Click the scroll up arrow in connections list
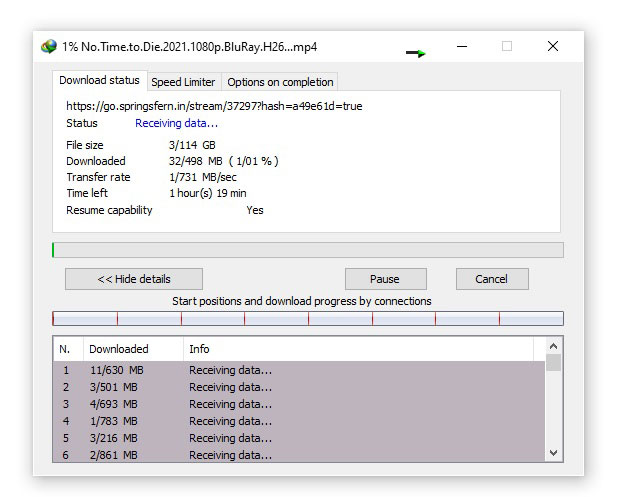619x497 pixels. tap(553, 346)
